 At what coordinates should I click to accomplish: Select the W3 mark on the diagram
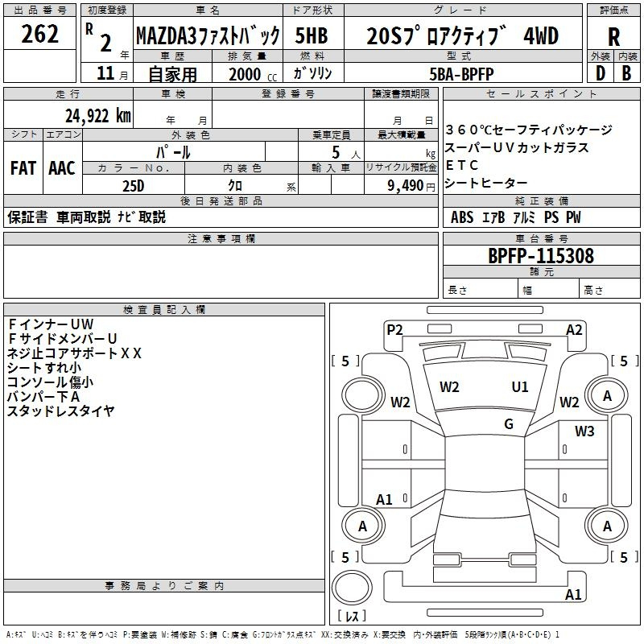(x=584, y=431)
